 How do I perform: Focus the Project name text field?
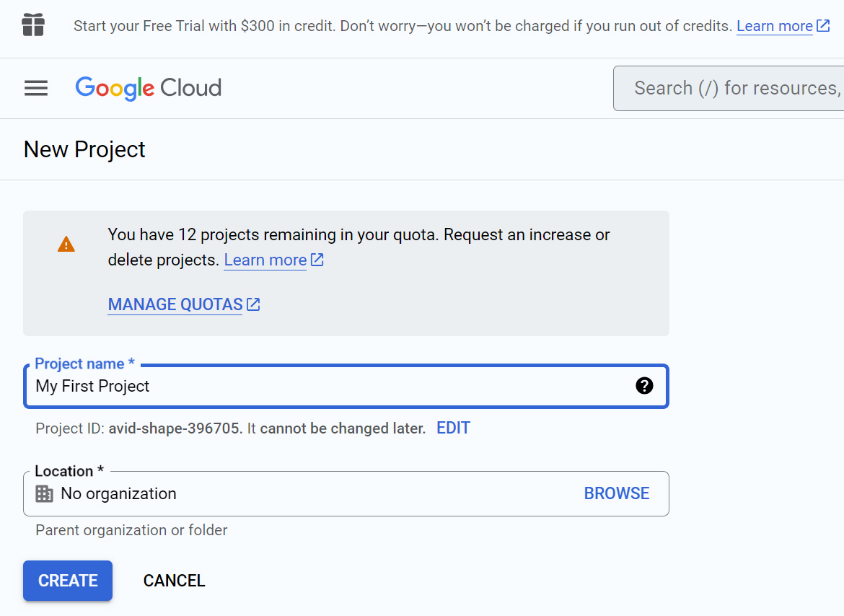point(346,387)
